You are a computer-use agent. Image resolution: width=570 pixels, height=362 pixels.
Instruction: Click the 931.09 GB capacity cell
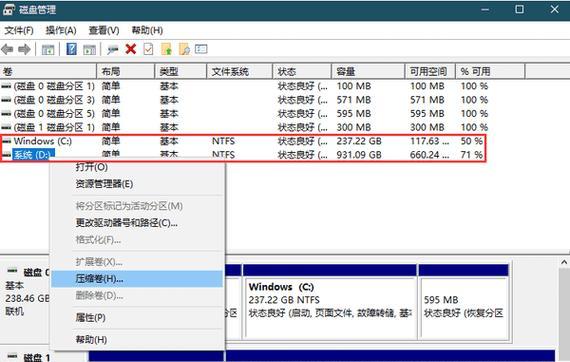point(359,155)
